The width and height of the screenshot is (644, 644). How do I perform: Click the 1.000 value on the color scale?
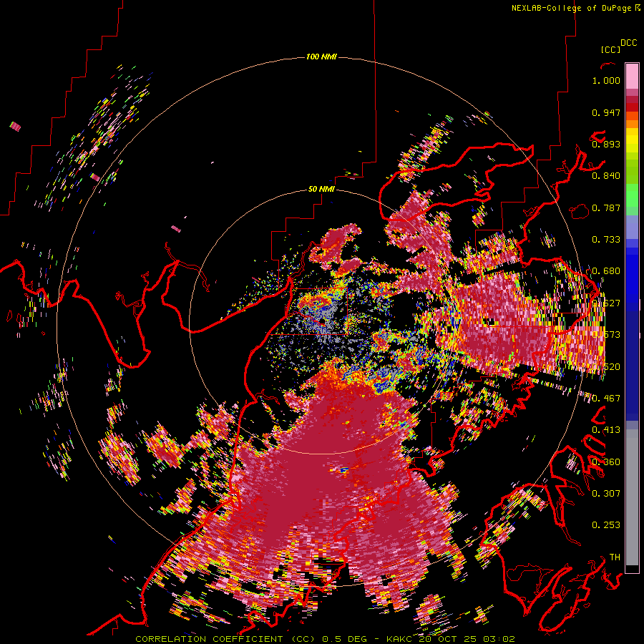[606, 80]
